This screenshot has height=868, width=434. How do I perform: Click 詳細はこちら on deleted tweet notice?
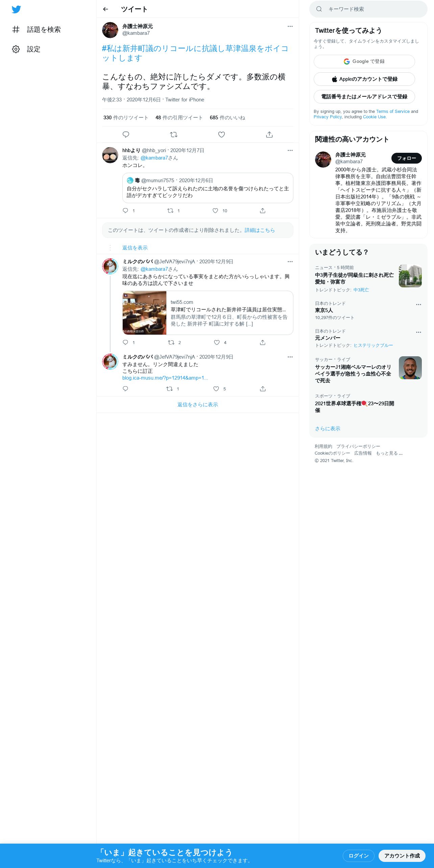pos(260,230)
